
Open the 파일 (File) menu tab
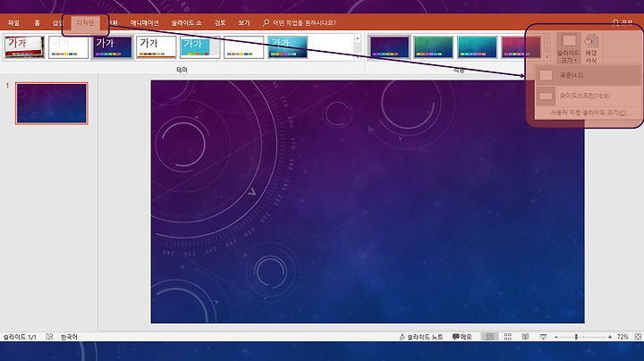point(13,23)
